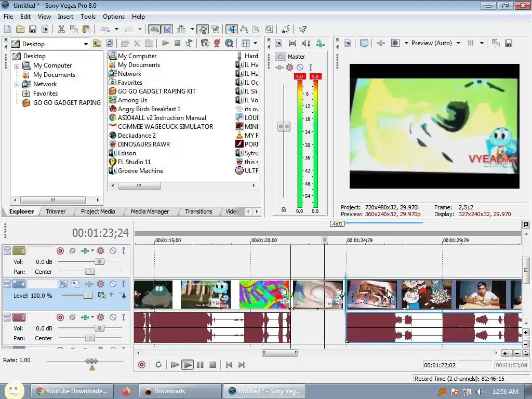This screenshot has height=399, width=532.
Task: Open the preview Overlays grid dropdown
Action: pos(482,43)
